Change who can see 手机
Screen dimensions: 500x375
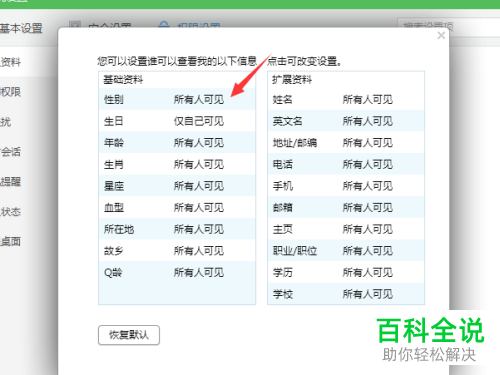tap(368, 186)
